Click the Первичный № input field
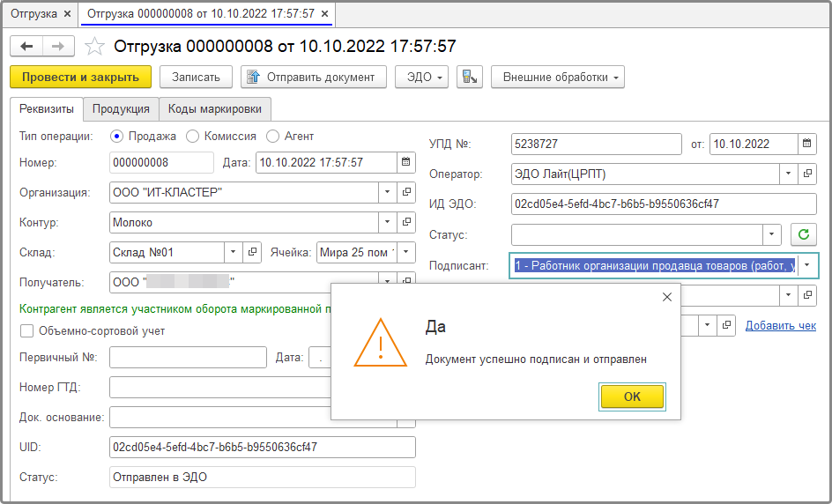 pyautogui.click(x=188, y=358)
